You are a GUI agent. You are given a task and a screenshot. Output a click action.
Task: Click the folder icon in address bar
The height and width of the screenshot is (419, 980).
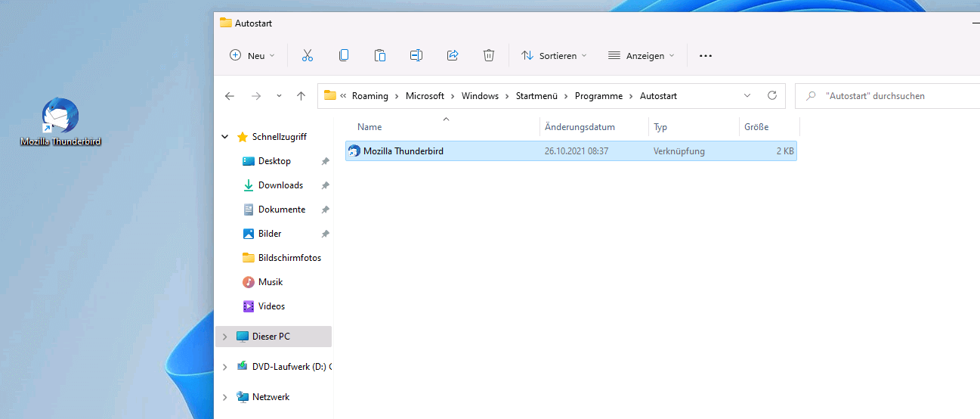[x=329, y=95]
